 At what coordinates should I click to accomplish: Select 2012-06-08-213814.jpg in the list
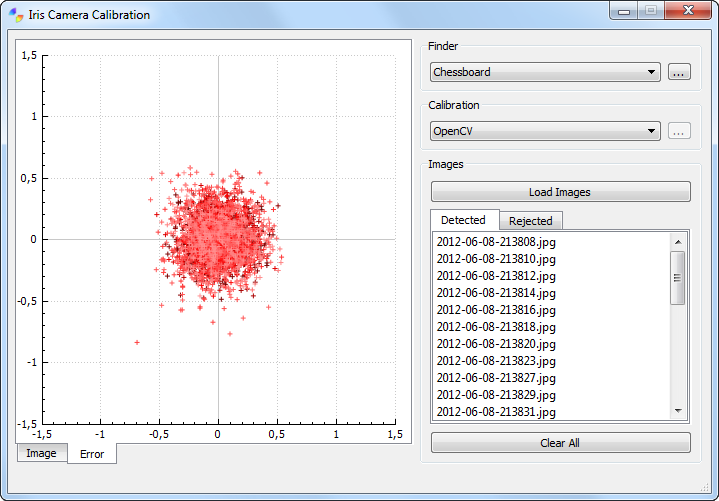[552, 293]
